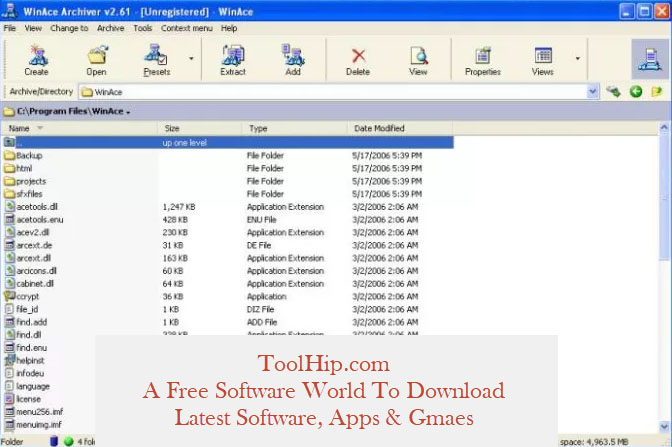Open the Change to menu
Viewport: 672px width, 447px height.
[69, 28]
